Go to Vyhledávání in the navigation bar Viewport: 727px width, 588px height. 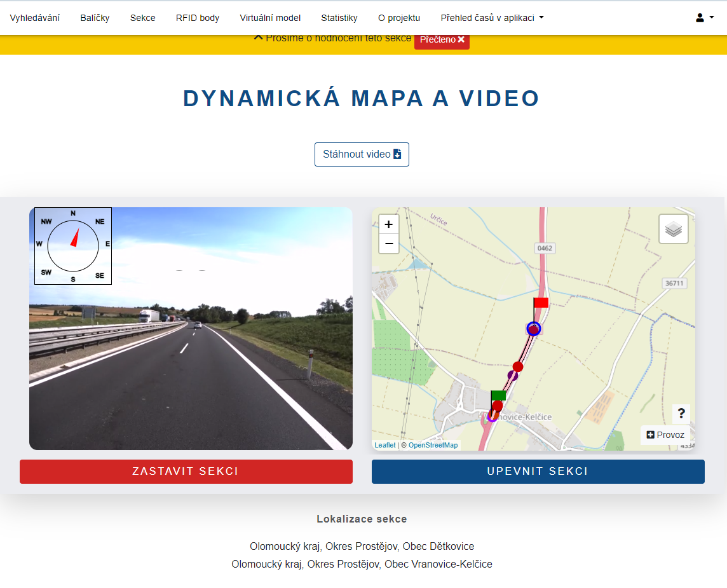35,18
